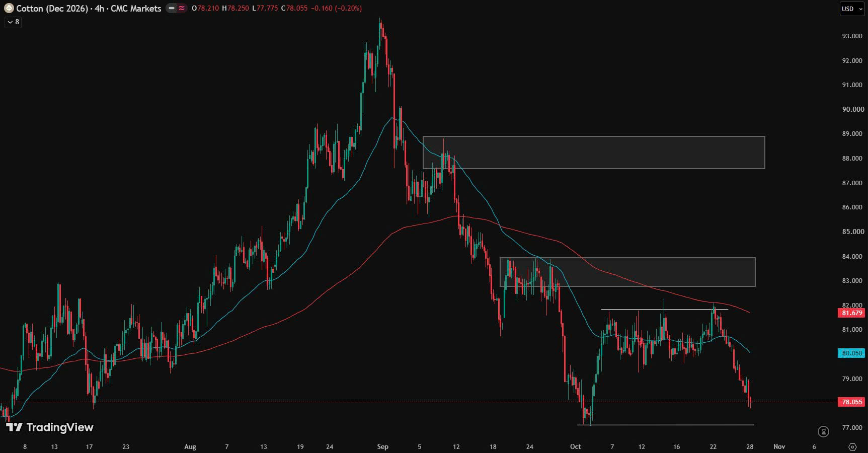Image resolution: width=868 pixels, height=453 pixels.
Task: Click the TradingView logo watermark
Action: 50,427
